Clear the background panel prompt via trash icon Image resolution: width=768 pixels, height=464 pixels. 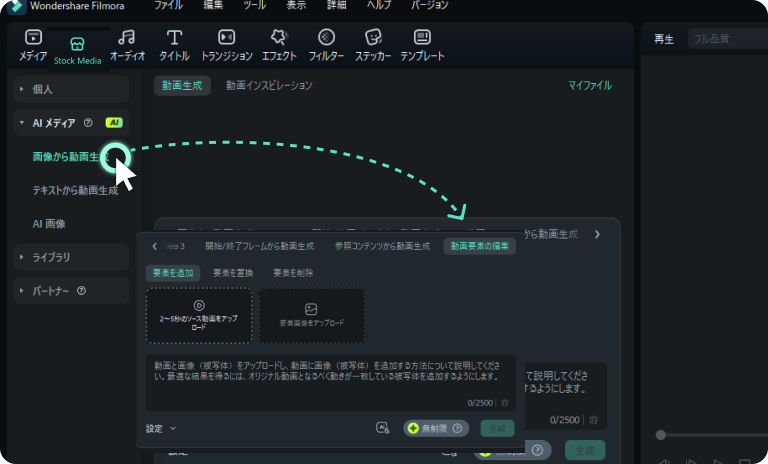[x=594, y=420]
